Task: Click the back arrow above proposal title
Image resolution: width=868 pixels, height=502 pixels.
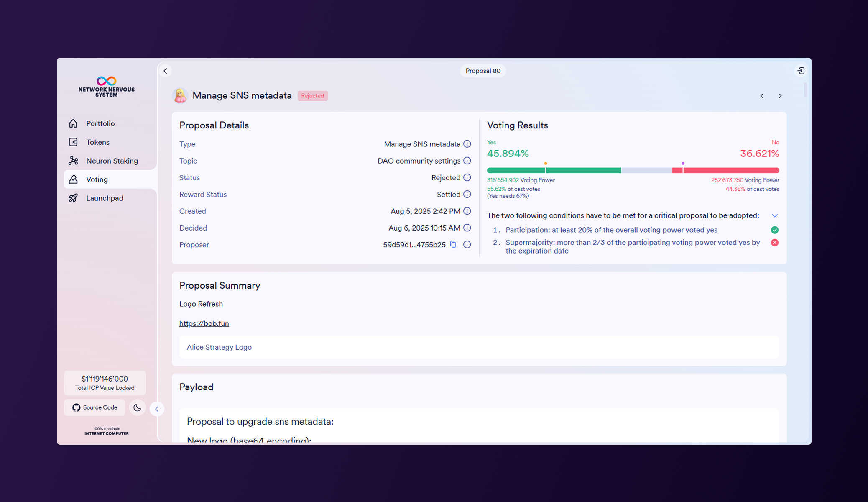Action: pos(166,71)
